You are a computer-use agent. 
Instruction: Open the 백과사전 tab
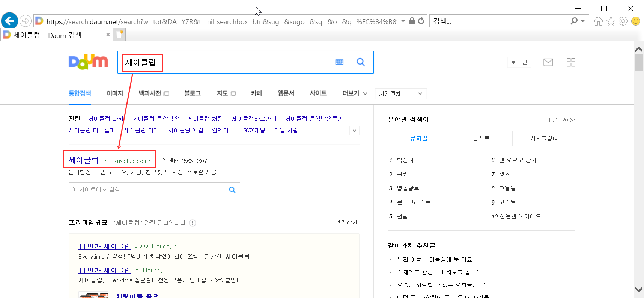click(150, 93)
